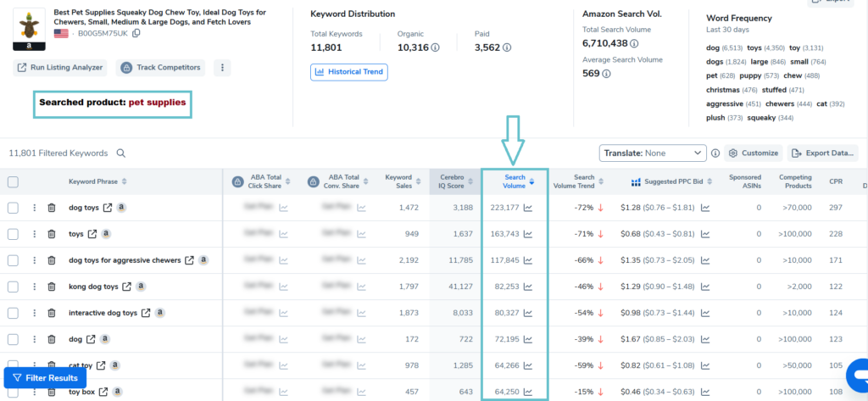Open Amazon search for cat toy
The height and width of the screenshot is (401, 868).
click(114, 365)
